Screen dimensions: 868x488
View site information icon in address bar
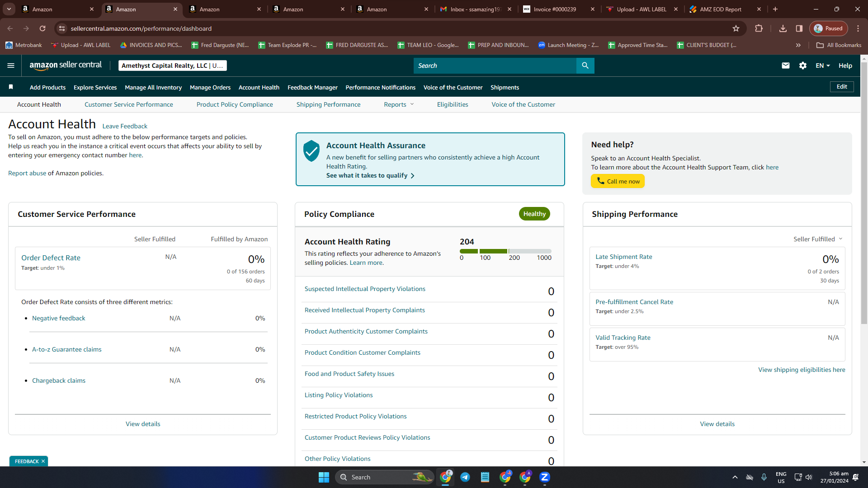click(x=62, y=28)
